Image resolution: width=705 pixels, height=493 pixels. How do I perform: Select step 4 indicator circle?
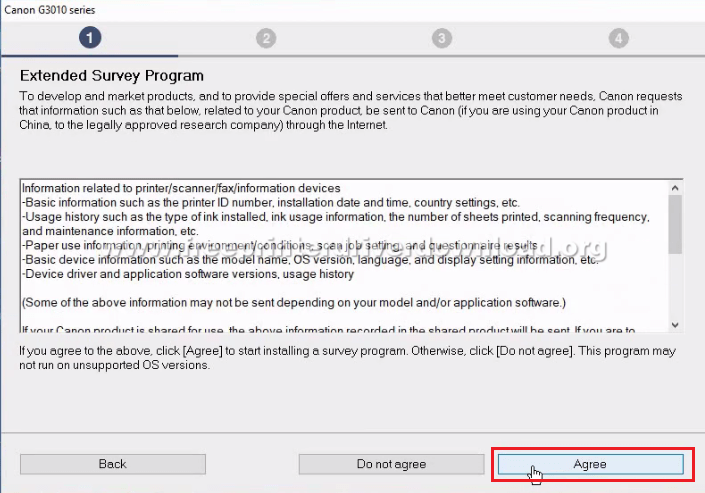(619, 39)
